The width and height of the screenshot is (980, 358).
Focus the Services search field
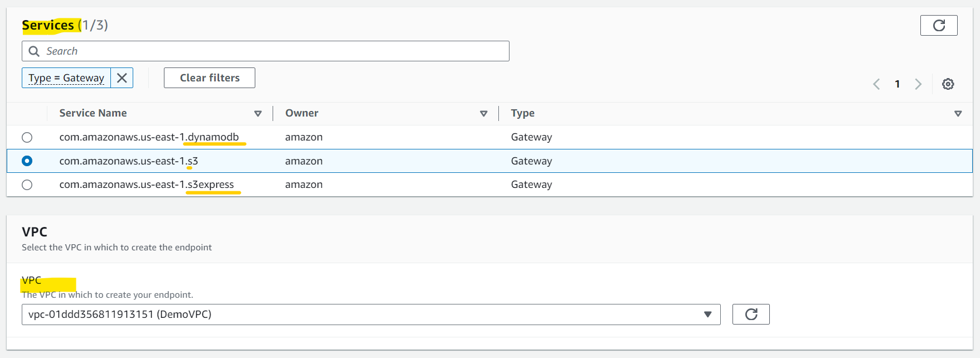click(x=265, y=51)
